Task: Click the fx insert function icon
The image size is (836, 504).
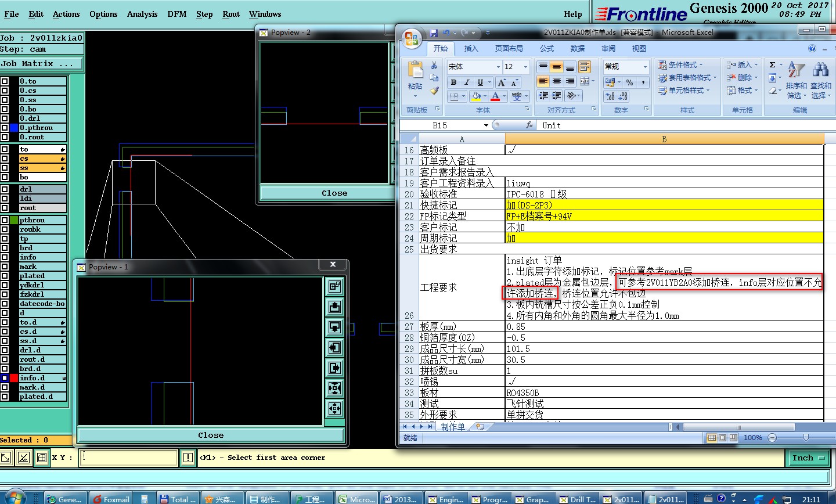Action: point(529,125)
